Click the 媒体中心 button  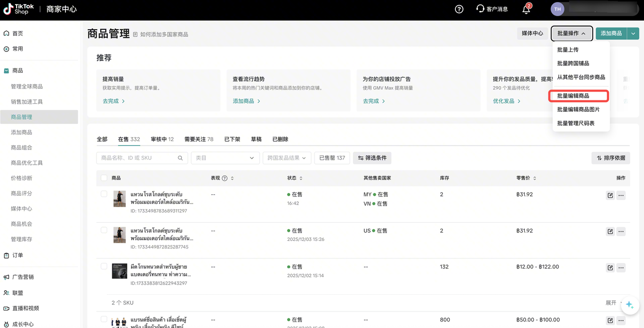click(x=532, y=33)
